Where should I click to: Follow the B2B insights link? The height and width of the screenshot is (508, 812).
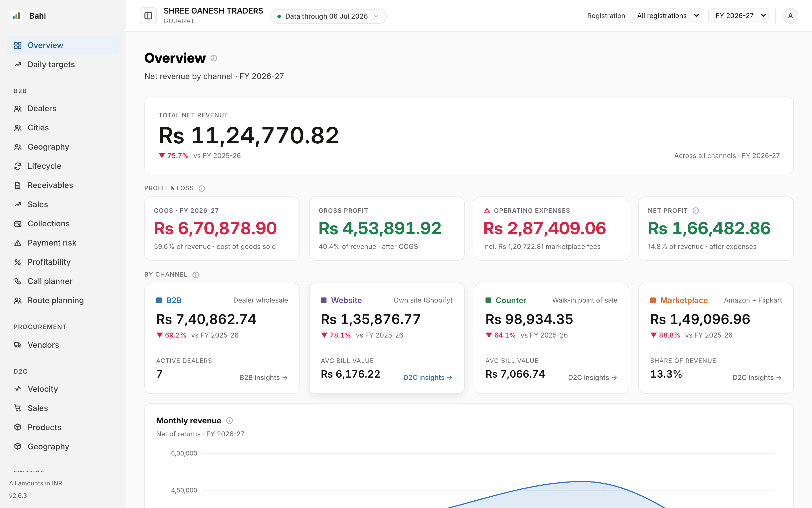coord(264,378)
